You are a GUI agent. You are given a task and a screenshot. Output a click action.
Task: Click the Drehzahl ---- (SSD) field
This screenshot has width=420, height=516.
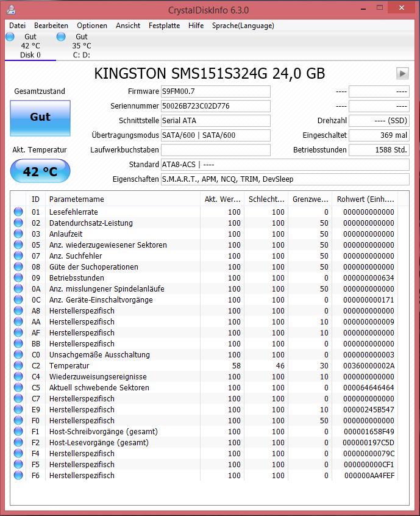coord(379,120)
